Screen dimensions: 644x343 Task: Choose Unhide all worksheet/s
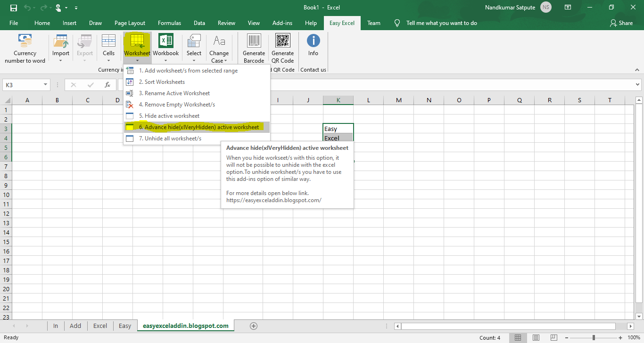coord(197,139)
